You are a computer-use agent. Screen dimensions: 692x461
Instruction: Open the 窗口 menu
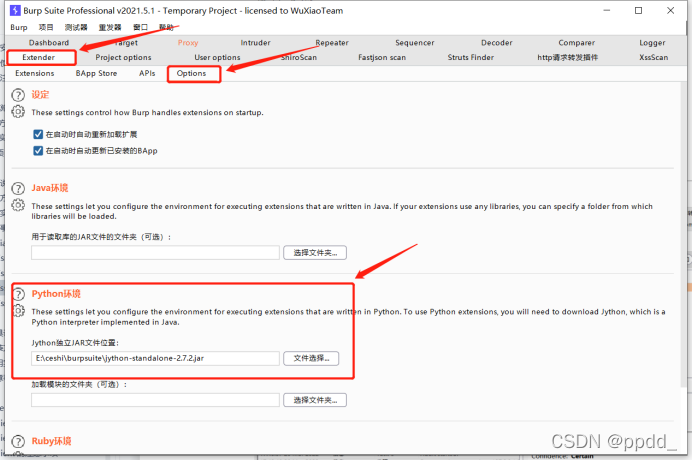click(140, 27)
